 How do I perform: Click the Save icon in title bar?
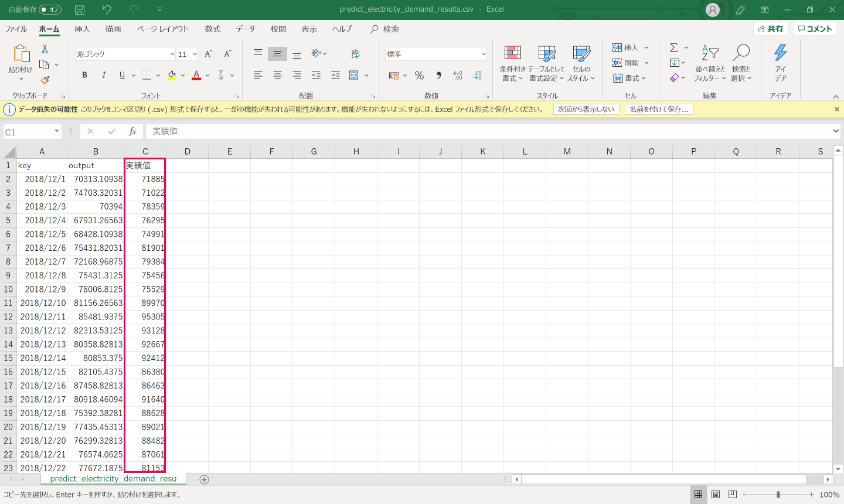click(x=80, y=9)
